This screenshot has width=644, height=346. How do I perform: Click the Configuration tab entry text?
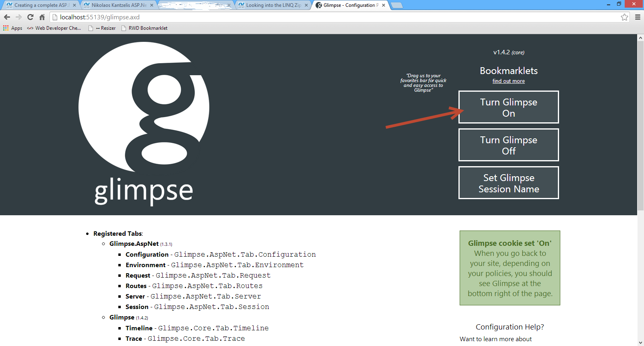tap(221, 254)
